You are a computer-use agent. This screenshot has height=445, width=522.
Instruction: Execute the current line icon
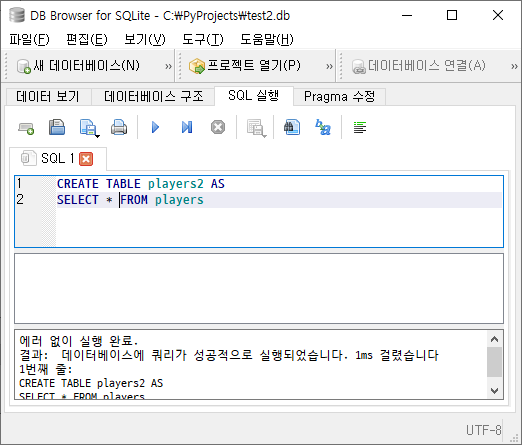tap(187, 127)
